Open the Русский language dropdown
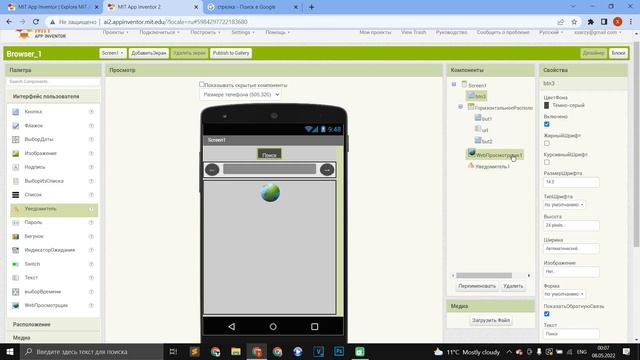Screen dimensions: 640x360 coord(551,32)
